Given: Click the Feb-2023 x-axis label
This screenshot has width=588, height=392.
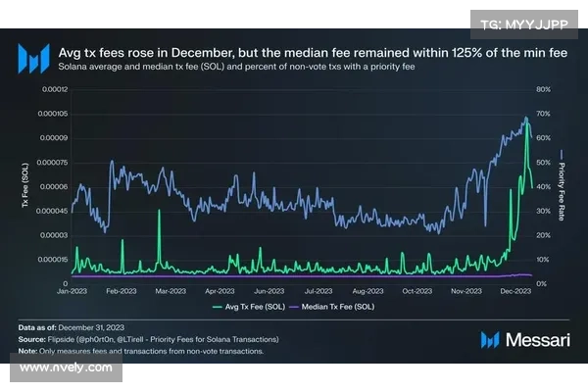Looking at the screenshot, I should [x=122, y=291].
